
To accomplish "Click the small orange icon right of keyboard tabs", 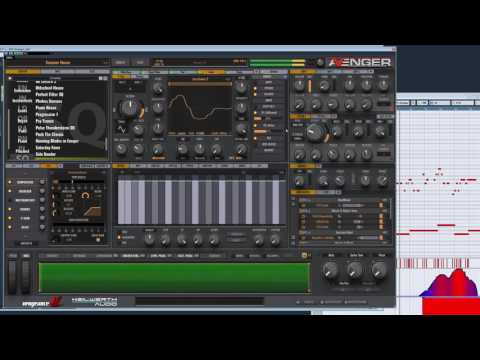I will (x=304, y=256).
